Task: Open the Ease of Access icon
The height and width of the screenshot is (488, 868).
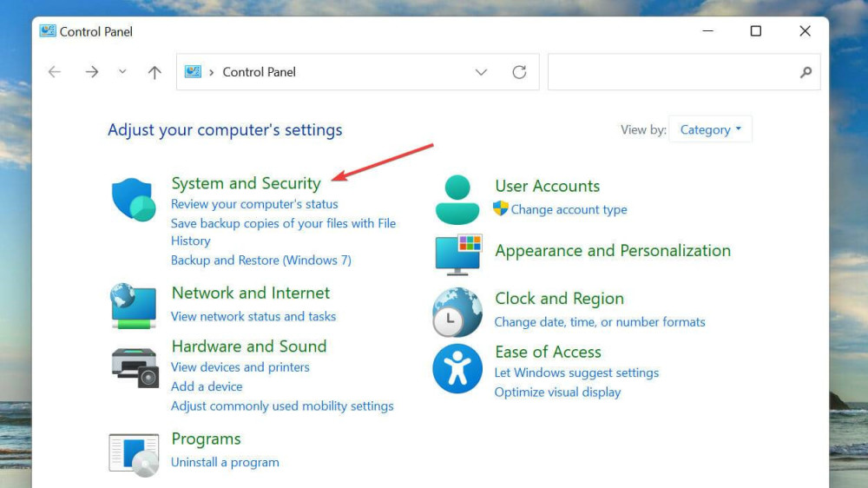Action: (457, 368)
